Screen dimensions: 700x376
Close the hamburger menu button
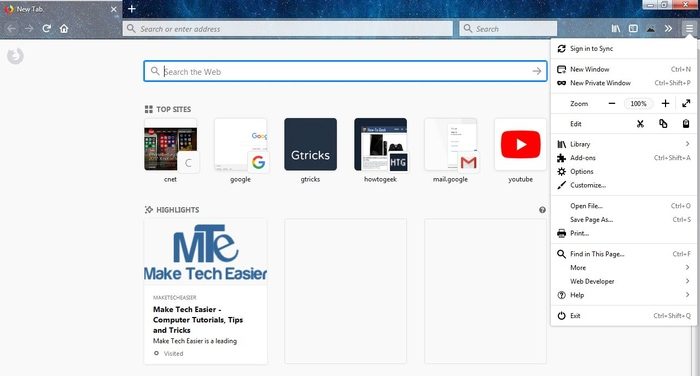pyautogui.click(x=689, y=29)
